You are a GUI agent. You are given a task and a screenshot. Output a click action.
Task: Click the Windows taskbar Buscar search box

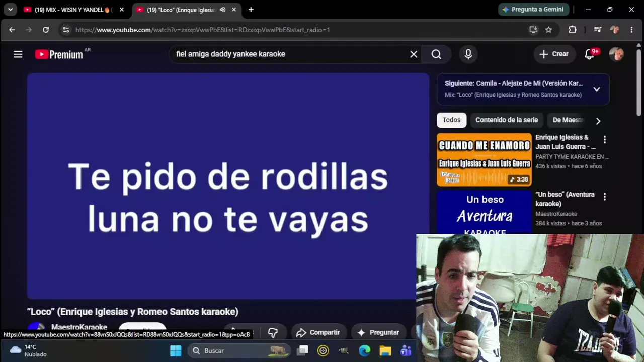tap(239, 350)
